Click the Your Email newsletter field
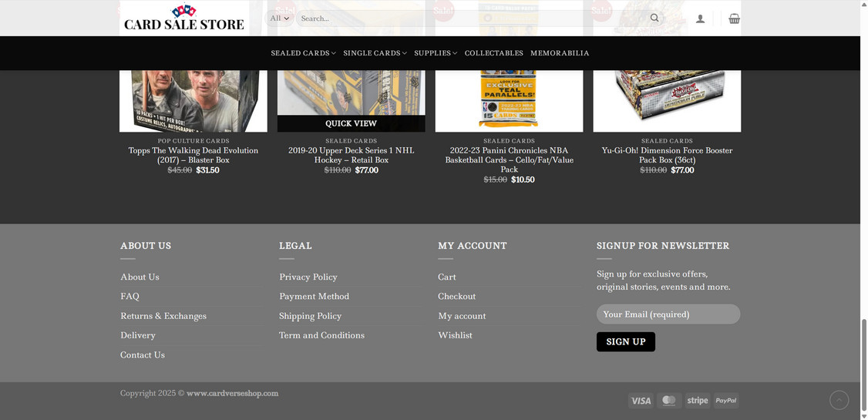 [668, 314]
